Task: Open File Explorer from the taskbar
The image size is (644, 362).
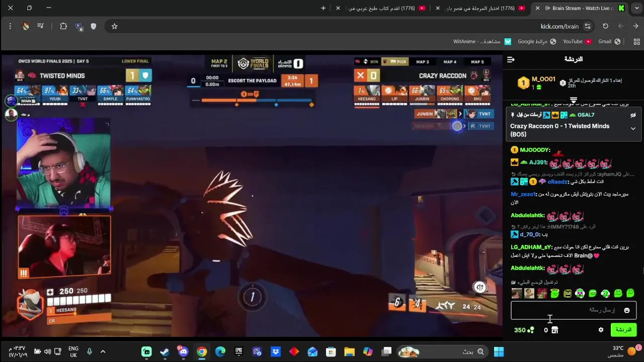Action: (x=350, y=351)
